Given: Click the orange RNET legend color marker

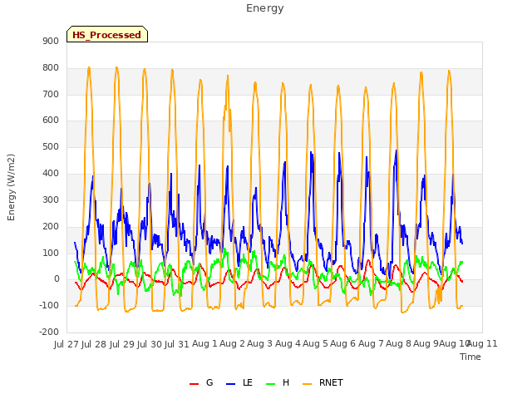Looking at the screenshot, I should (x=307, y=384).
